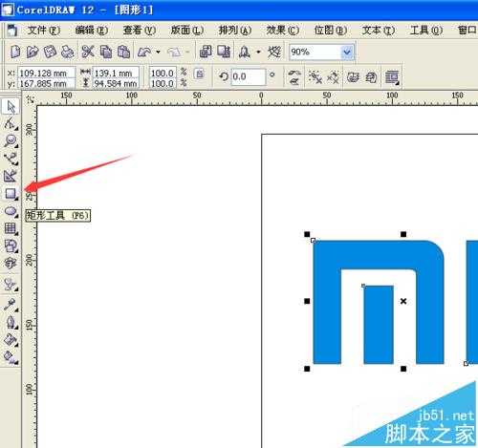The height and width of the screenshot is (448, 478).
Task: Open the 版面(L) menu
Action: pos(186,31)
